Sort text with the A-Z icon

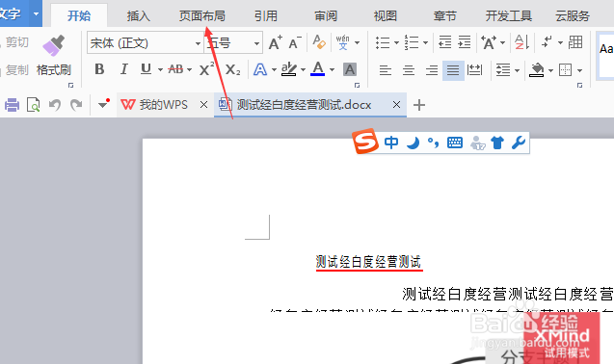click(522, 41)
